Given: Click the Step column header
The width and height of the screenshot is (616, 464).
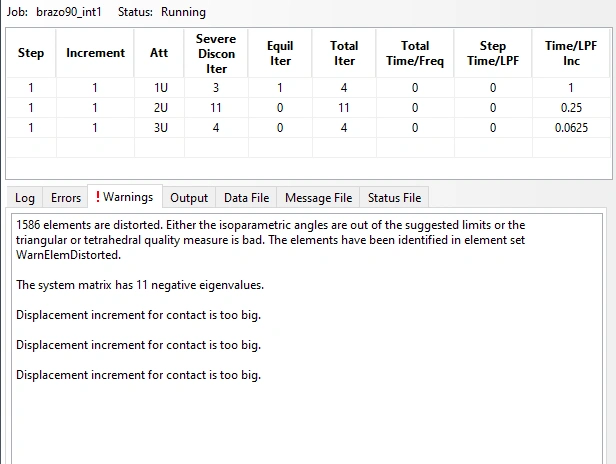Looking at the screenshot, I should 31,53.
